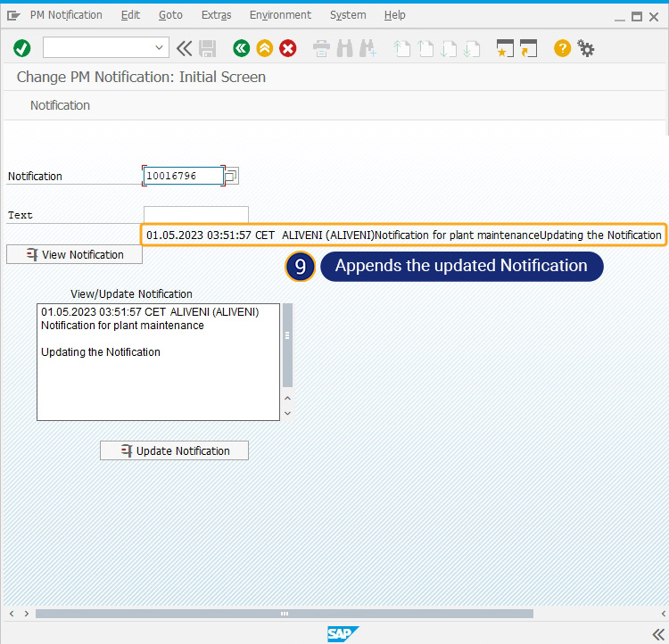Click the empty Text input field
Viewport: 669px width, 644px height.
196,214
